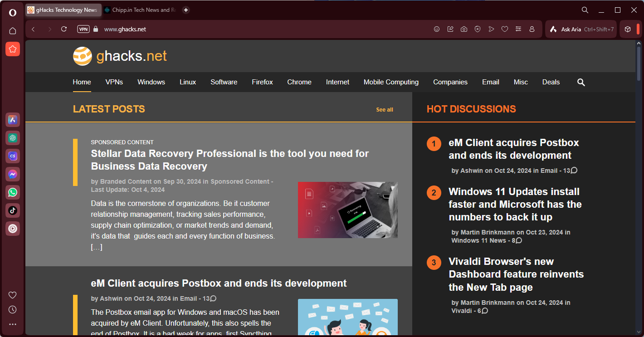Open the Companies menu item
Image resolution: width=644 pixels, height=337 pixels.
(x=450, y=82)
